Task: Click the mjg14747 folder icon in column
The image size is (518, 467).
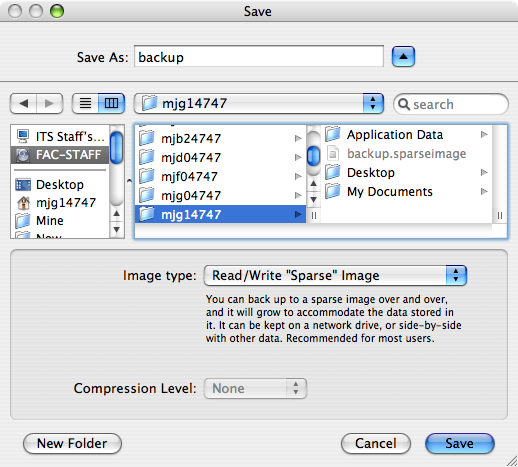Action: (147, 214)
